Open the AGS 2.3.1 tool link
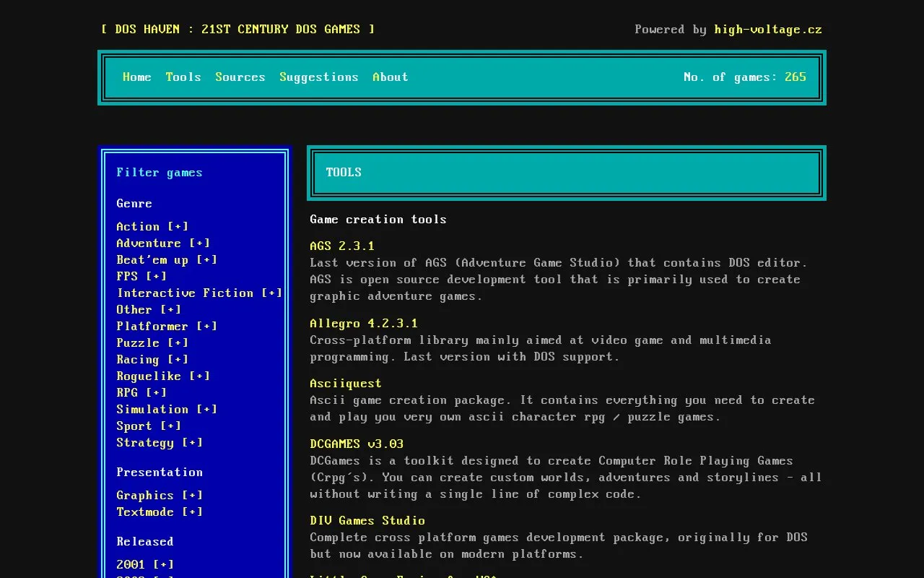 tap(342, 246)
